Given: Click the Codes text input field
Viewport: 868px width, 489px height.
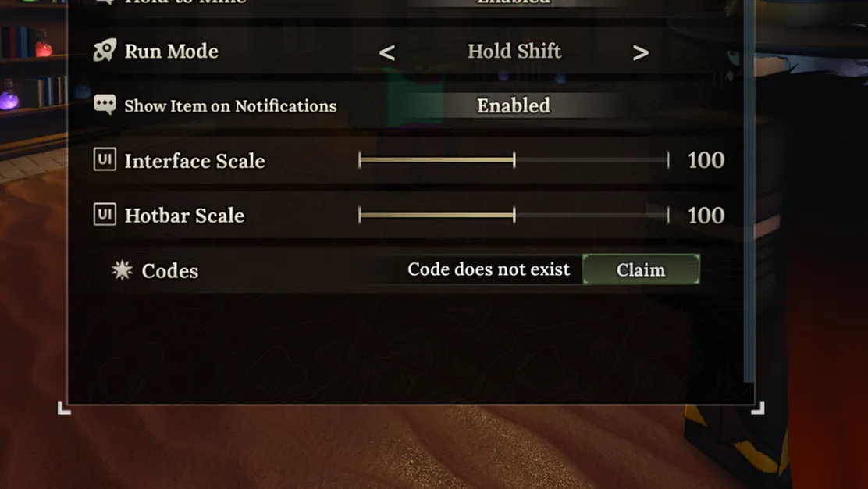Looking at the screenshot, I should pos(478,269).
